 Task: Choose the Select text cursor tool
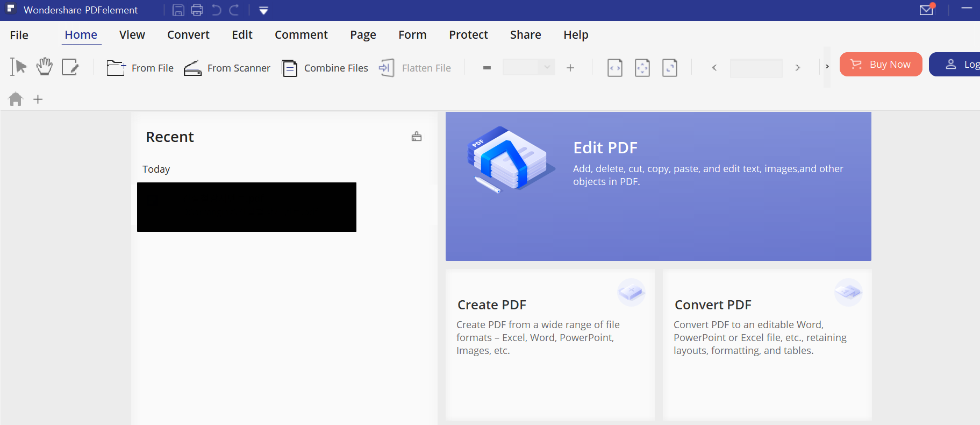point(18,67)
